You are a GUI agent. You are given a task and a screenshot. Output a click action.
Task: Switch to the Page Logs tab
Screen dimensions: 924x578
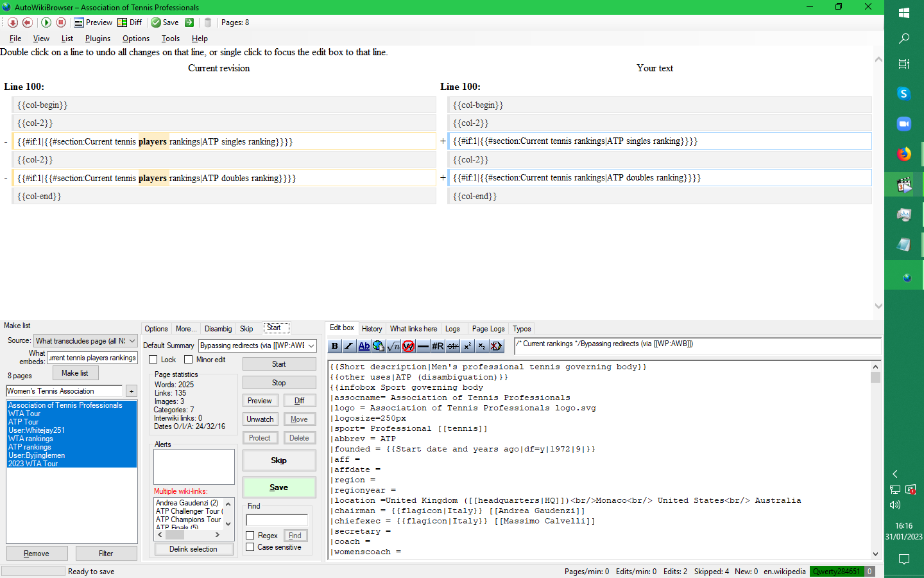point(488,329)
